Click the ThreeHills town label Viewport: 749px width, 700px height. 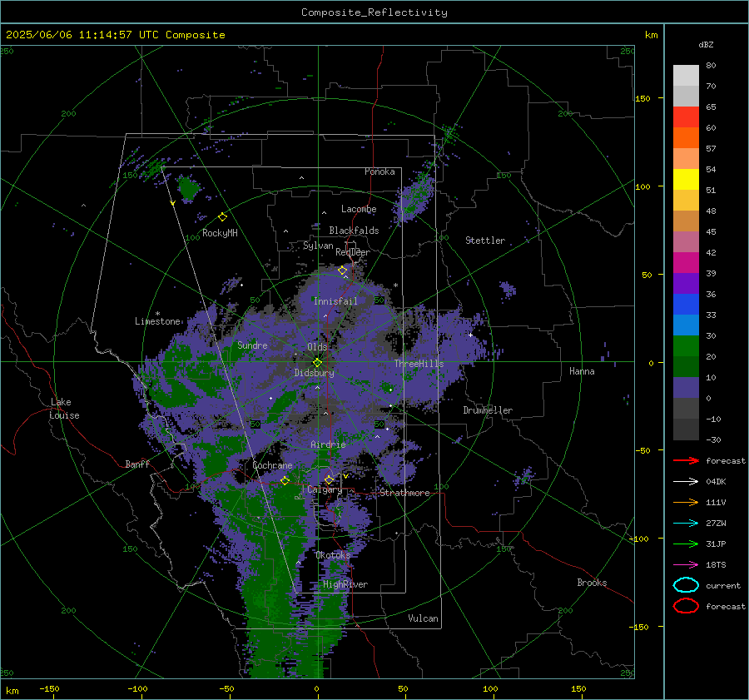coord(419,364)
